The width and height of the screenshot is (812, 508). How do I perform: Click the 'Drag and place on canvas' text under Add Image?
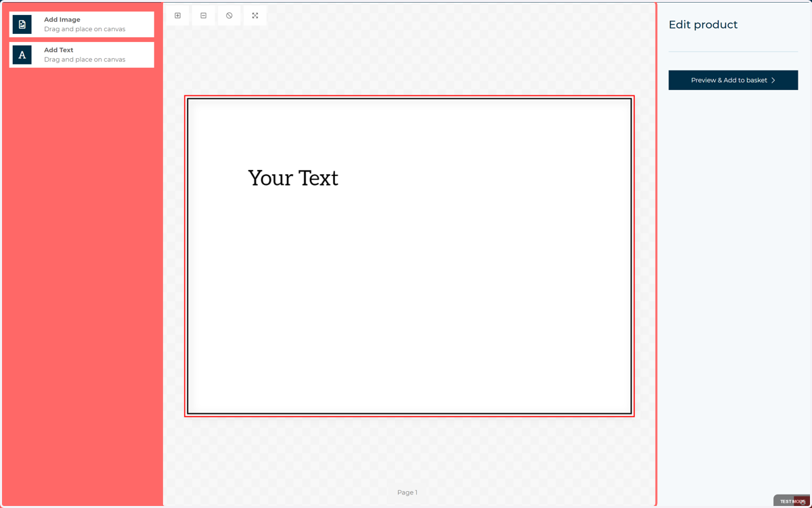(x=85, y=29)
